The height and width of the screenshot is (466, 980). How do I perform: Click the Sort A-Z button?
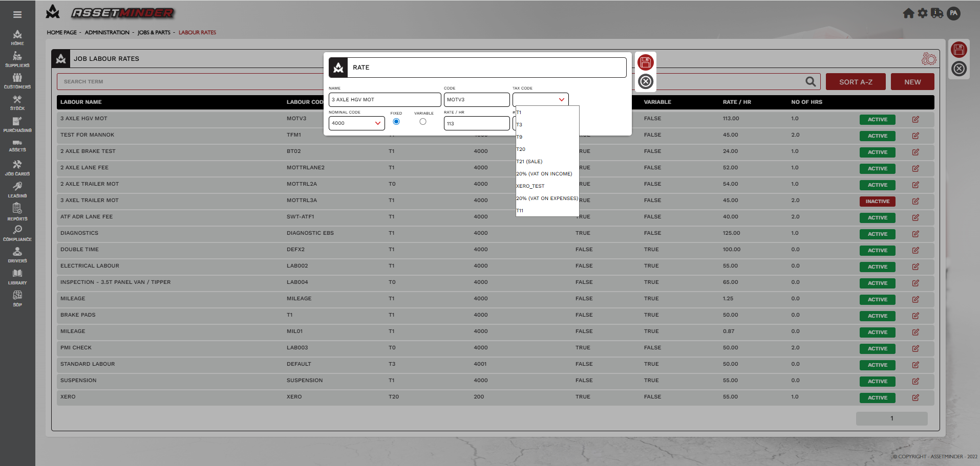click(x=855, y=82)
